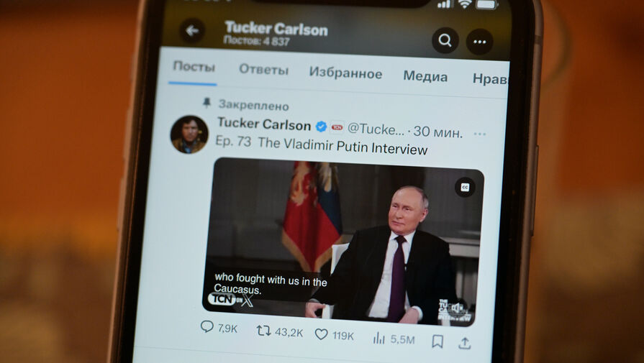This screenshot has width=644, height=363.
Task: Play the Vladimir Putin Interview video
Action: pos(343,242)
